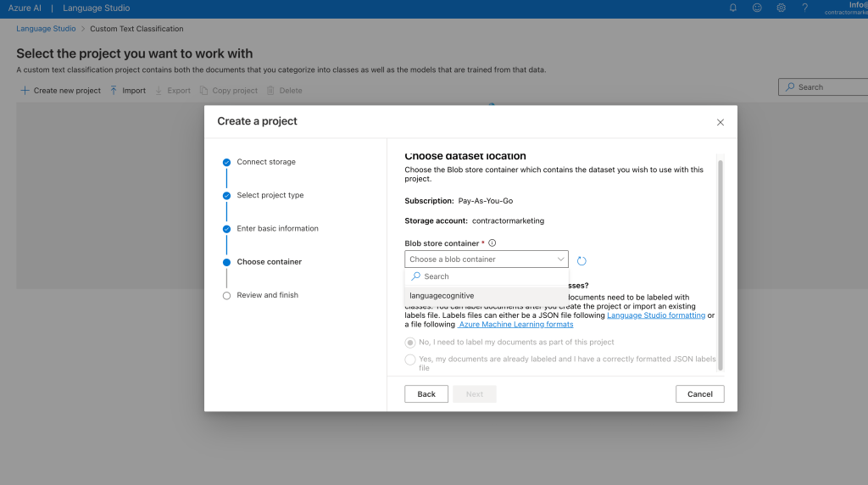Click the Export toolbar button
Viewport: 868px width, 485px height.
coord(173,90)
